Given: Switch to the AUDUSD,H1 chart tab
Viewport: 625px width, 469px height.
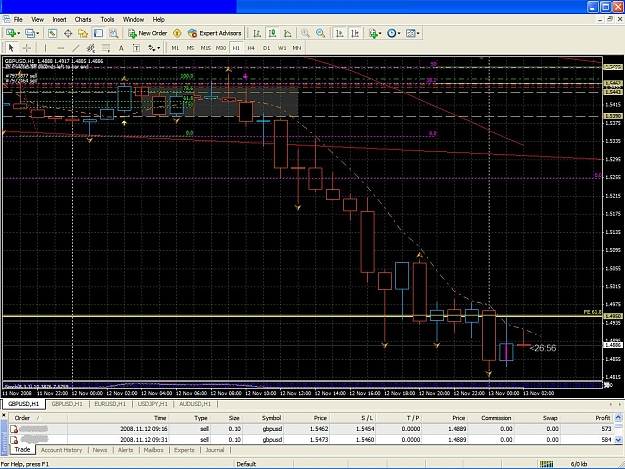Looking at the screenshot, I should pyautogui.click(x=195, y=404).
